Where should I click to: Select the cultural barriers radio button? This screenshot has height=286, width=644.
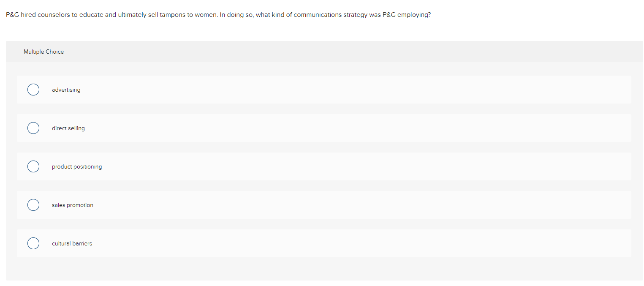coord(33,243)
